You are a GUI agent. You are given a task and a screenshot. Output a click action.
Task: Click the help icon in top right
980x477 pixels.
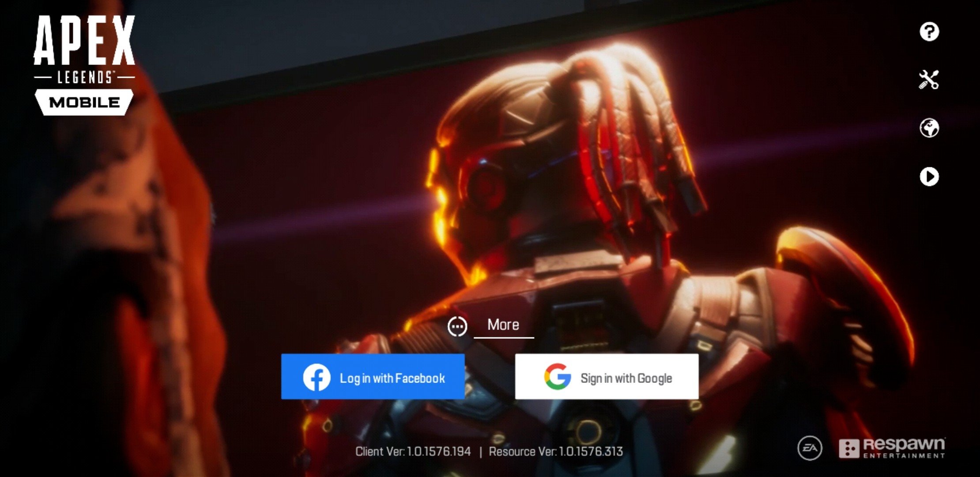927,32
